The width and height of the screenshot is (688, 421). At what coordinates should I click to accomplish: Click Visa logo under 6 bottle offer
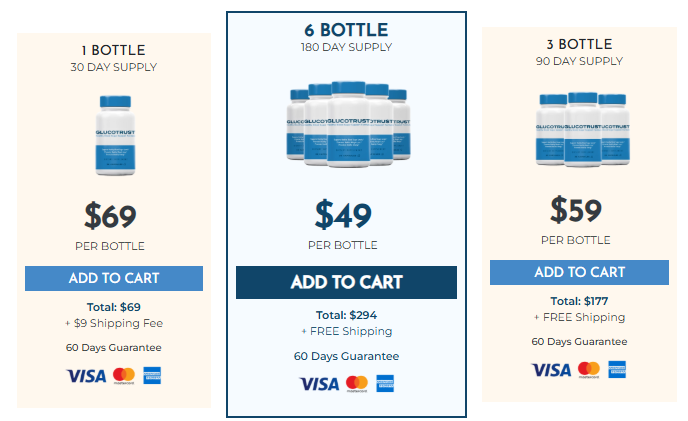[319, 384]
